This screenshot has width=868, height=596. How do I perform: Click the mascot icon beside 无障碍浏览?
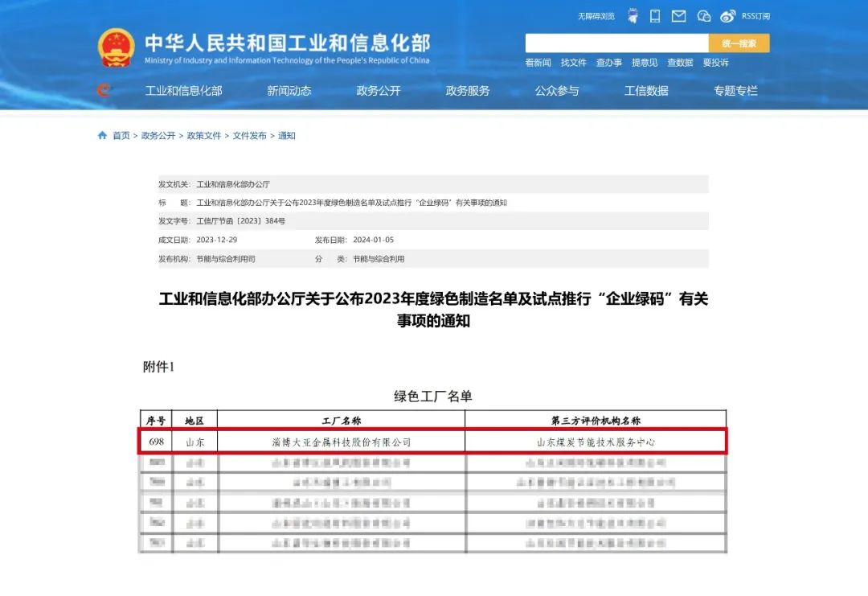click(633, 16)
